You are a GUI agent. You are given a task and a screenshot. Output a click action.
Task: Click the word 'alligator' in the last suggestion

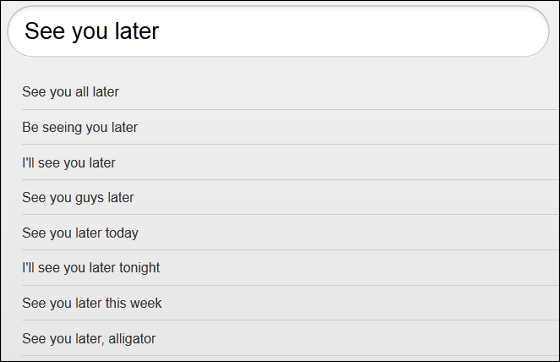click(132, 339)
